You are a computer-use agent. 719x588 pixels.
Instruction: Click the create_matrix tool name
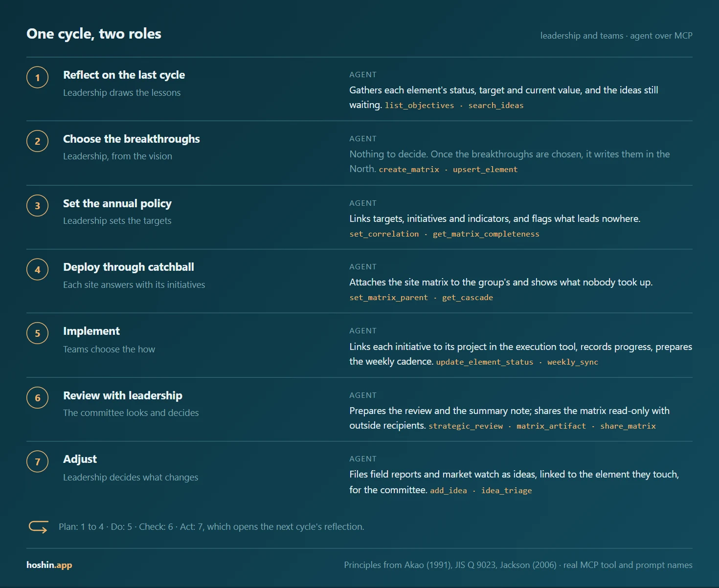pos(409,170)
